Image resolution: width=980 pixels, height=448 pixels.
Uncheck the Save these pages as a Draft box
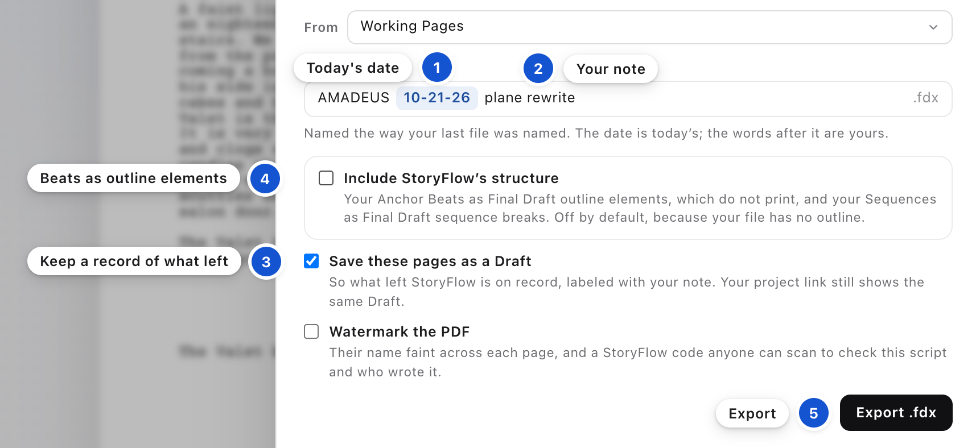pos(311,261)
